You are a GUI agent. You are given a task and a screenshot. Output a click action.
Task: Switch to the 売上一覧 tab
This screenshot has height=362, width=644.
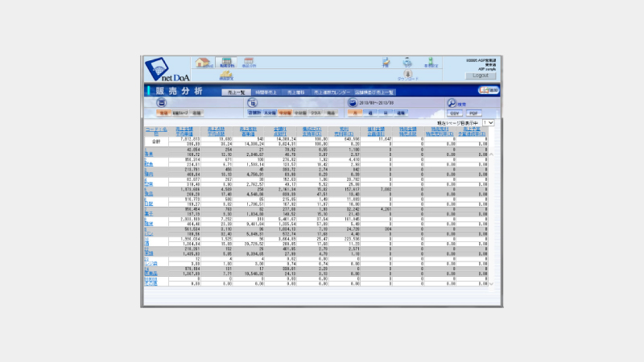coord(236,93)
